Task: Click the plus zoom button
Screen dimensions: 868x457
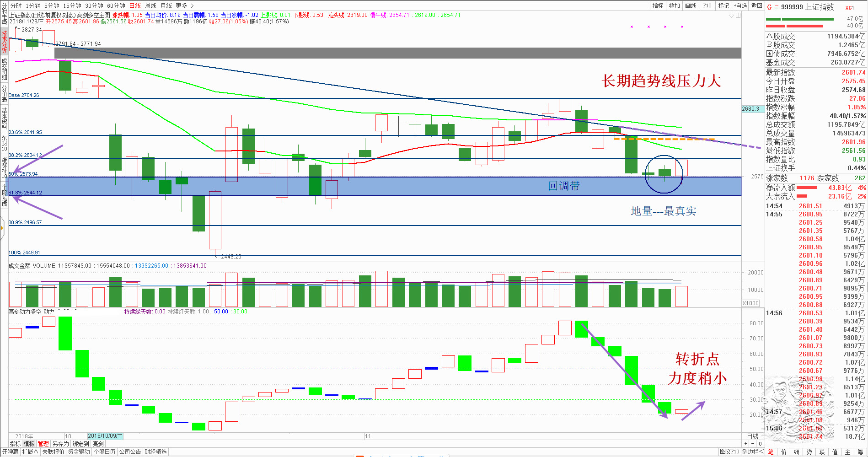Action: coord(745,444)
